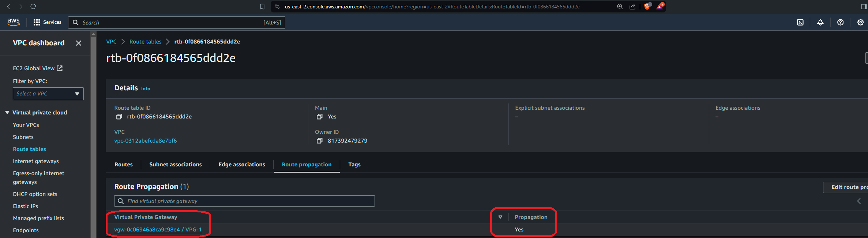Open the vgw-0c06946a8ca9c98e4 / VPG-1 link
The height and width of the screenshot is (238, 868).
click(158, 230)
